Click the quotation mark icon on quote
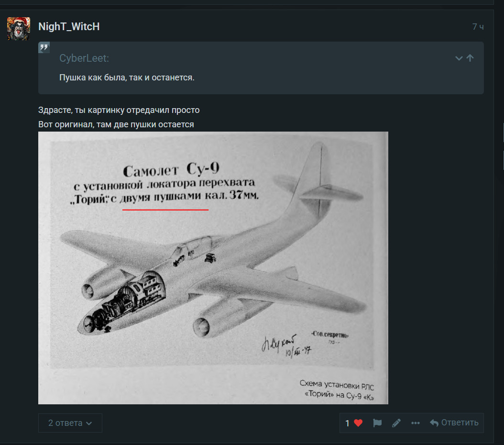Screen dimensions: 504x445 pyautogui.click(x=44, y=47)
